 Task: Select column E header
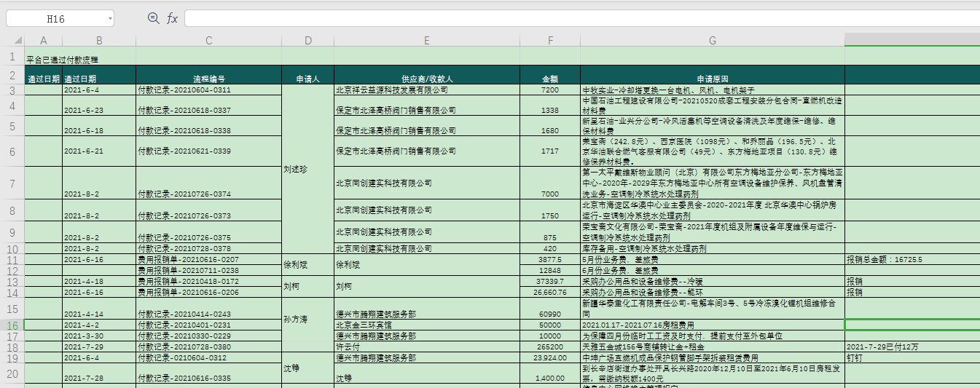[x=426, y=40]
